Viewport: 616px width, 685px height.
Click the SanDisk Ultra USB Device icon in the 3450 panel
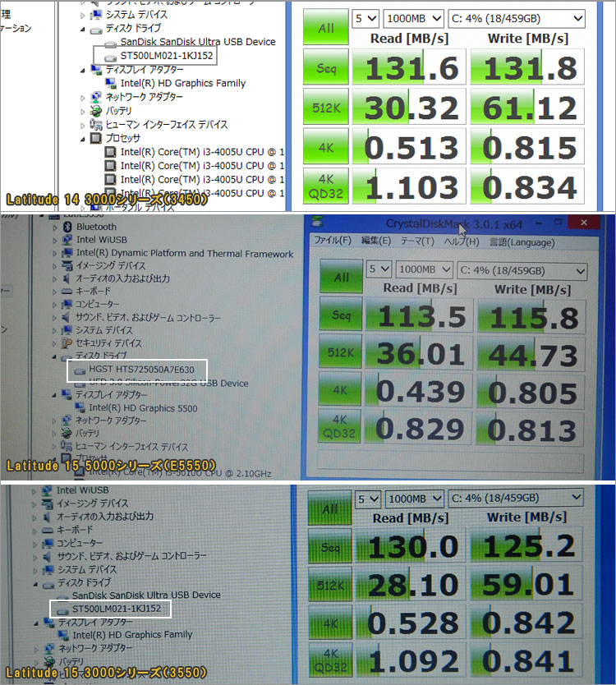coord(111,44)
